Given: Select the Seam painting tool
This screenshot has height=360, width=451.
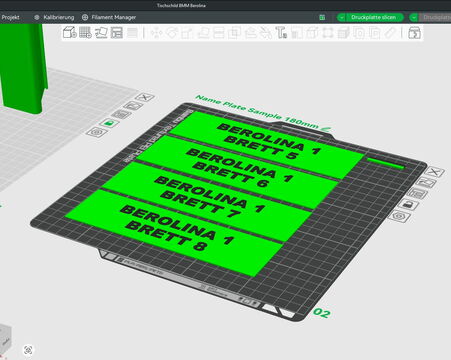Looking at the screenshot, I should click(x=266, y=33).
